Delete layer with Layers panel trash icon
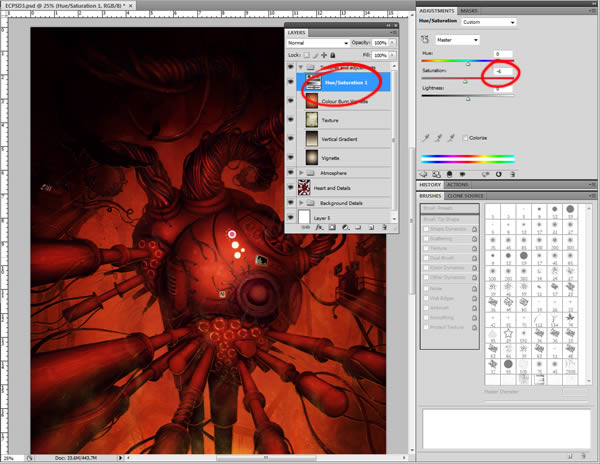Viewport: 600px width, 464px height. [384, 228]
